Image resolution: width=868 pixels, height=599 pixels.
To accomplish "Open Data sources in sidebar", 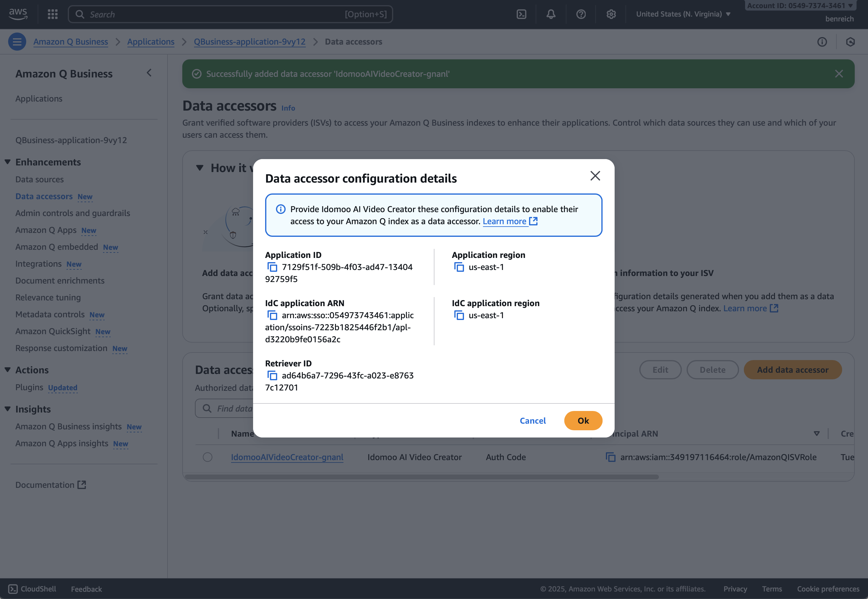I will pos(39,179).
